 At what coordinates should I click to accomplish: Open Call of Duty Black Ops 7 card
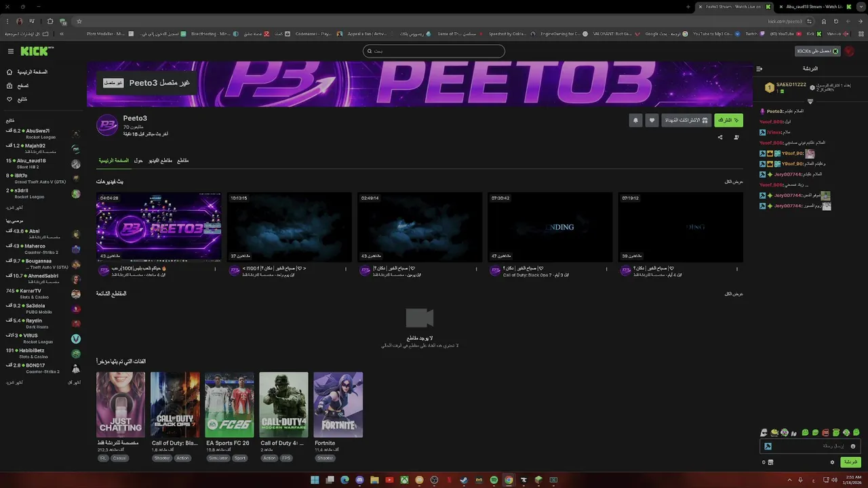point(175,405)
